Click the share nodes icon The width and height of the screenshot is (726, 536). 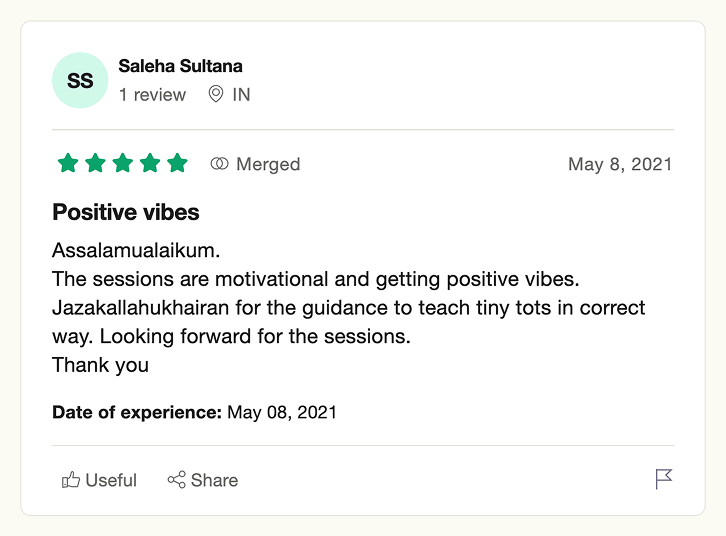pos(176,480)
